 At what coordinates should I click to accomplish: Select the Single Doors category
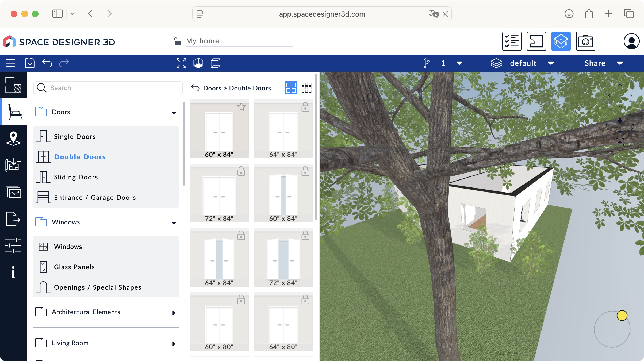(75, 136)
